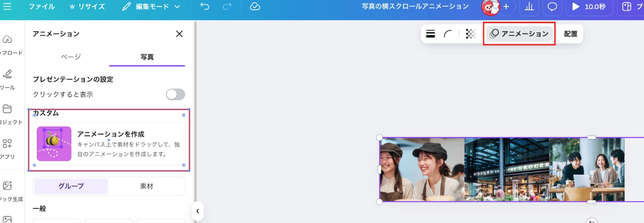Open the comments speech bubble icon
This screenshot has width=644, height=223.
pos(552,6)
